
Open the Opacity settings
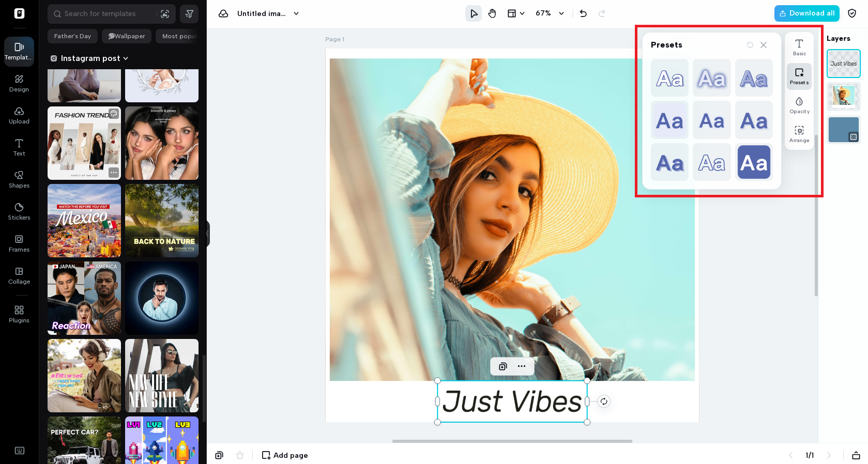point(799,105)
